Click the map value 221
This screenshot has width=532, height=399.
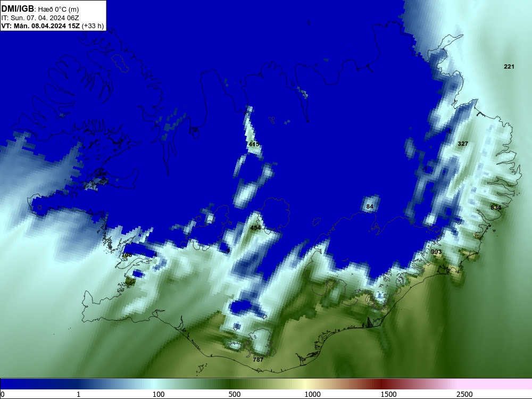(509, 66)
